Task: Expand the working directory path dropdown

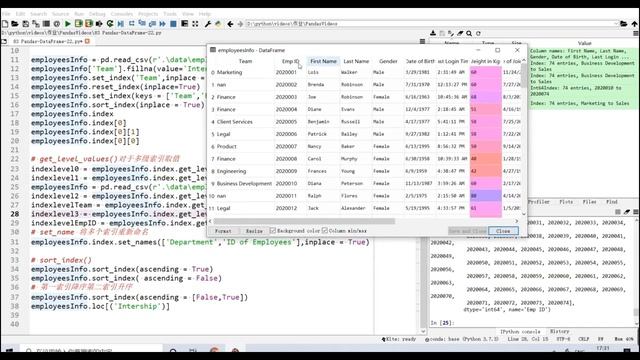Action: click(616, 24)
